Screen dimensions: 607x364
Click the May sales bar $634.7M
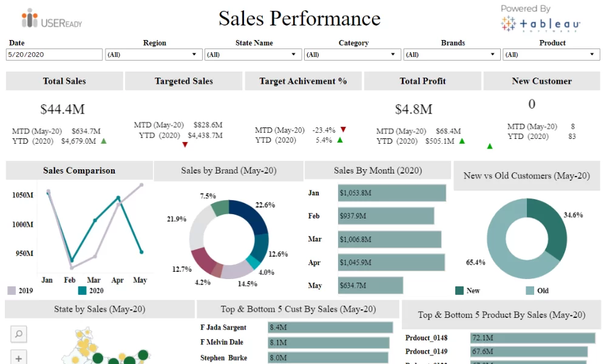point(370,286)
